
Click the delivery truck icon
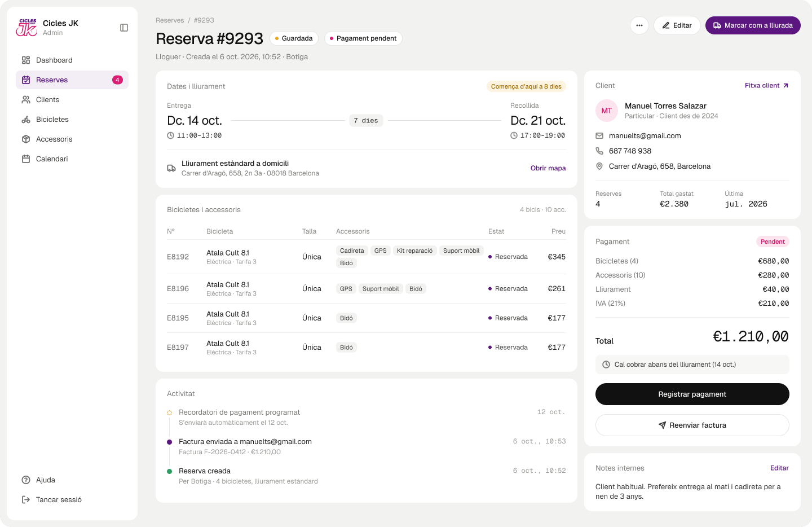pos(171,168)
